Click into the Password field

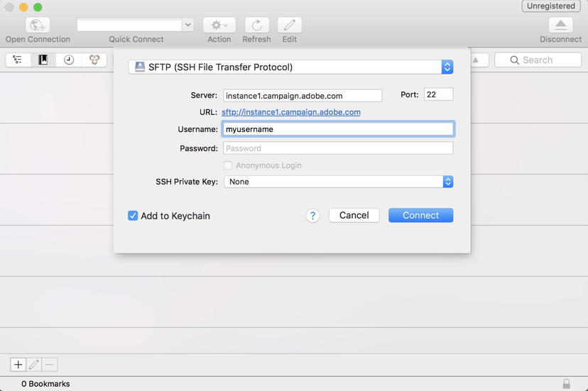coord(338,148)
